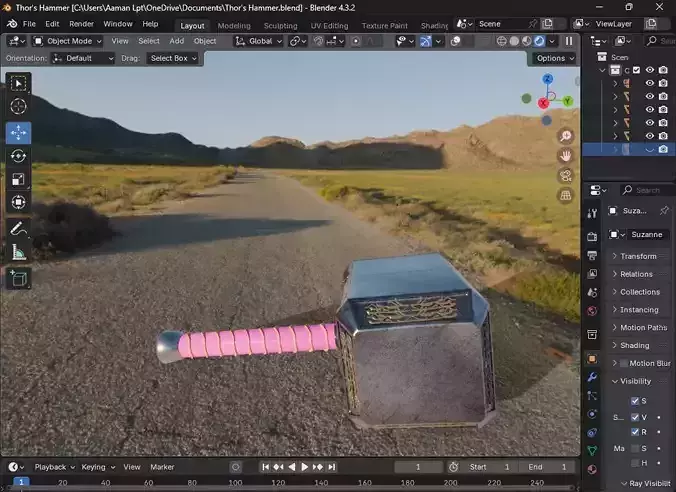This screenshot has height=492, width=676.
Task: Select the Measure tool
Action: (18, 252)
